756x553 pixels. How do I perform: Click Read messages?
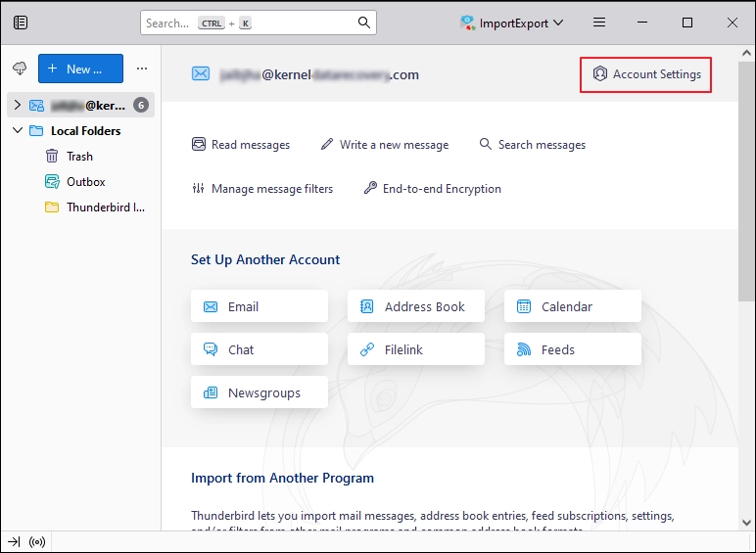241,145
